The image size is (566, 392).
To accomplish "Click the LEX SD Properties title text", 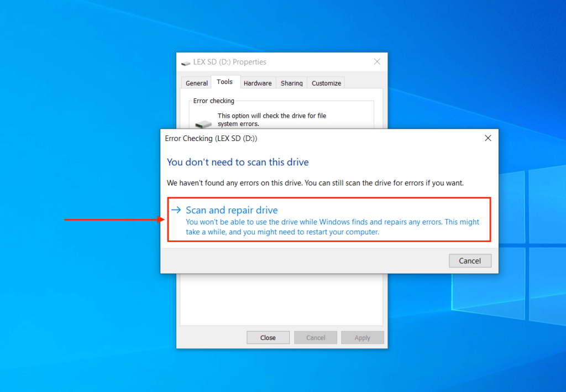I will pos(230,62).
